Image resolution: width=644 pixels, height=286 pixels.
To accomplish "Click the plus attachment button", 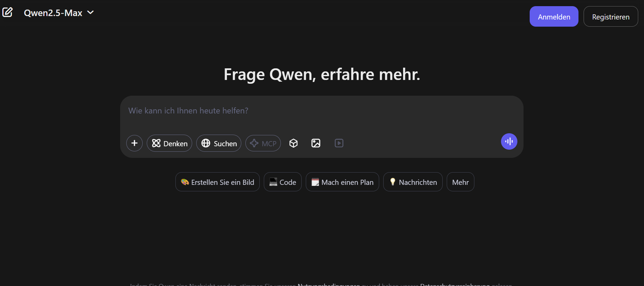I will pos(134,143).
